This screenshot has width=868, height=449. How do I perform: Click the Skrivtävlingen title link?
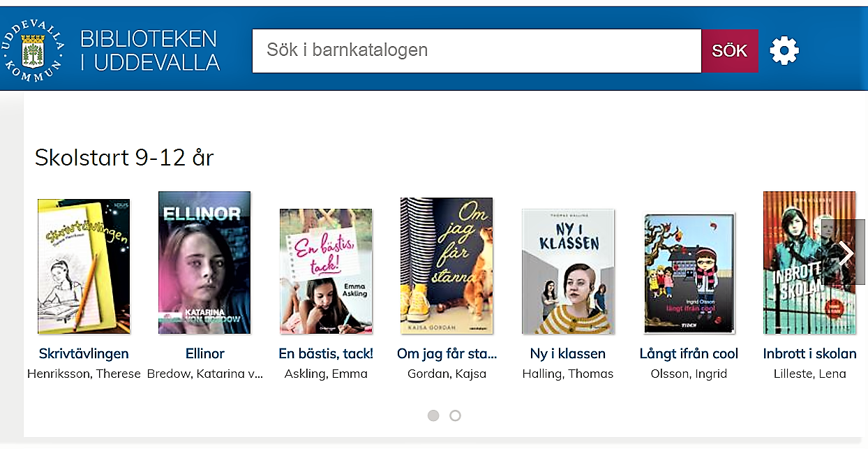coord(84,353)
